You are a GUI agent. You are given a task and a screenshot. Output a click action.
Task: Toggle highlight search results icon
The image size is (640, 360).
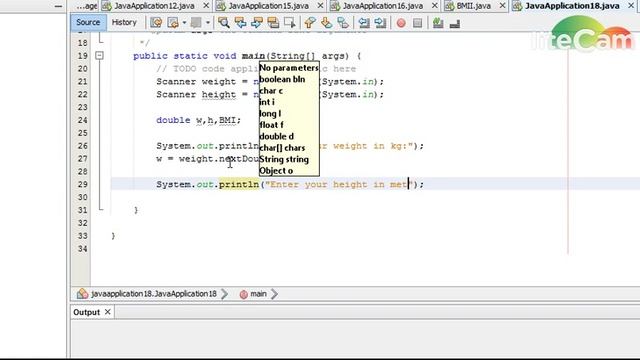click(273, 23)
